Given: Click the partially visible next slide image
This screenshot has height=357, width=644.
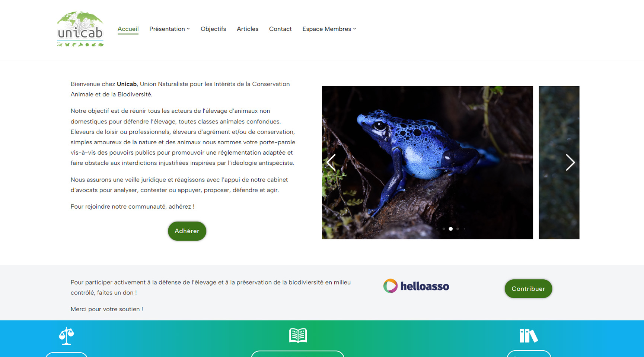Looking at the screenshot, I should click(x=559, y=163).
